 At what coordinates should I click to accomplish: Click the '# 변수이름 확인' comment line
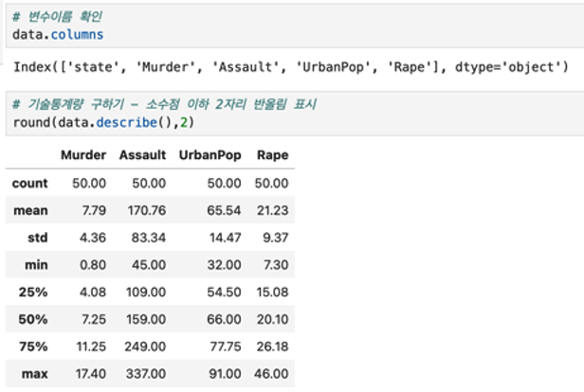(58, 17)
